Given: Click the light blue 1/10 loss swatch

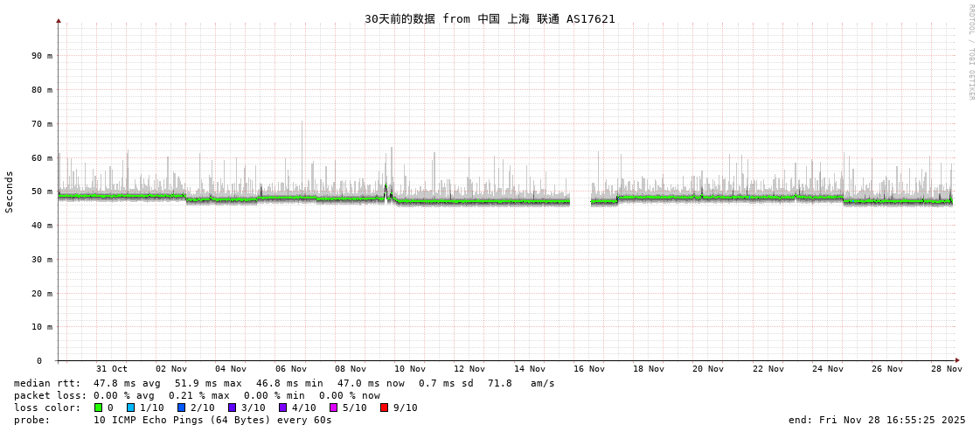Looking at the screenshot, I should pos(130,408).
